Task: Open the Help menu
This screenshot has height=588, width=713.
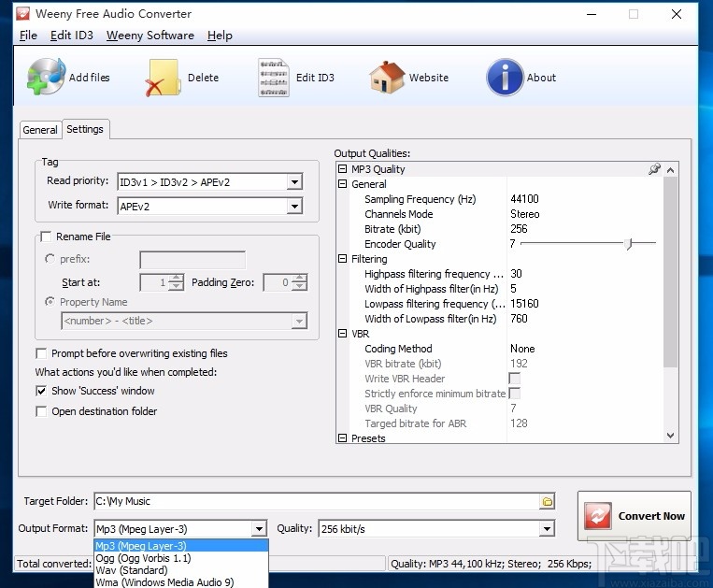Action: (x=220, y=36)
